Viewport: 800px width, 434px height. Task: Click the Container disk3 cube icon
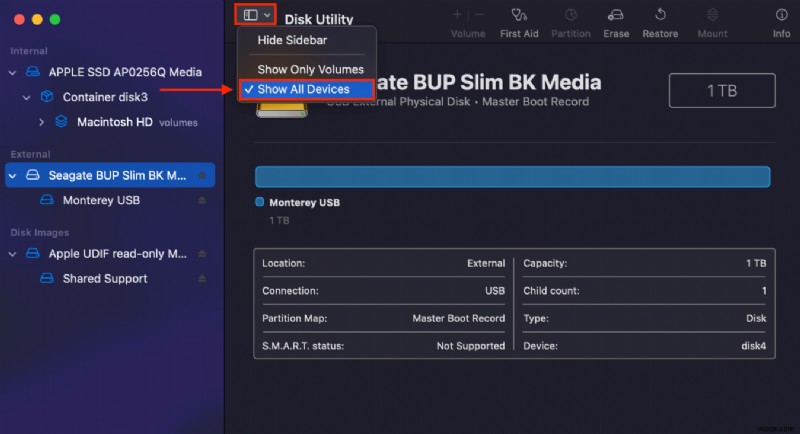click(47, 96)
